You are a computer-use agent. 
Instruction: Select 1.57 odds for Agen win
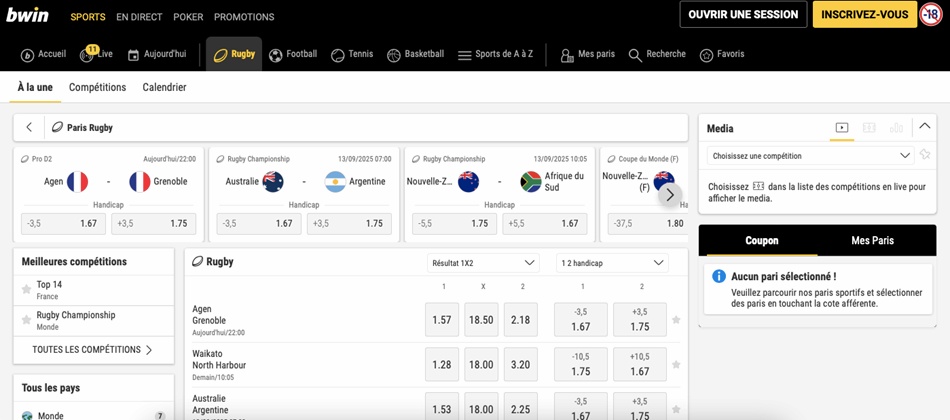442,320
